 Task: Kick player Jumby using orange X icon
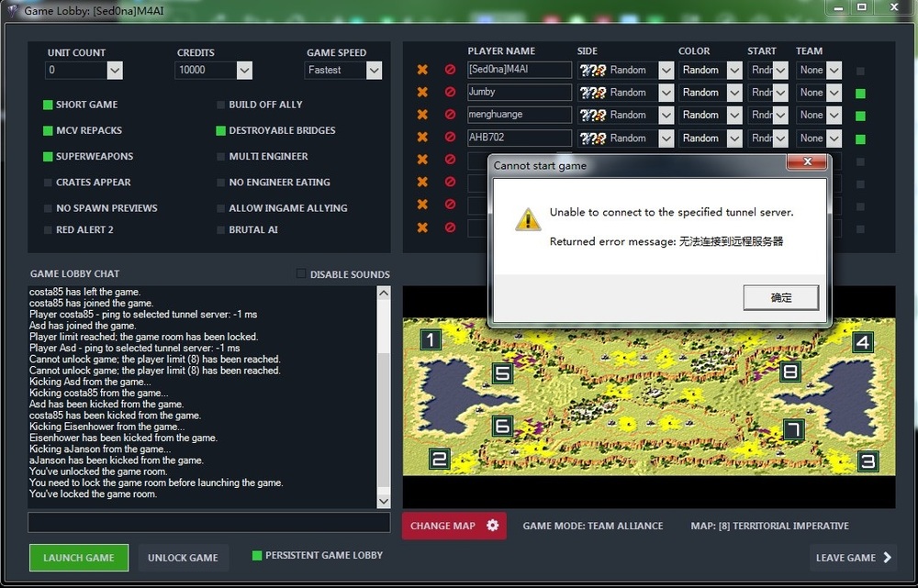[x=422, y=93]
